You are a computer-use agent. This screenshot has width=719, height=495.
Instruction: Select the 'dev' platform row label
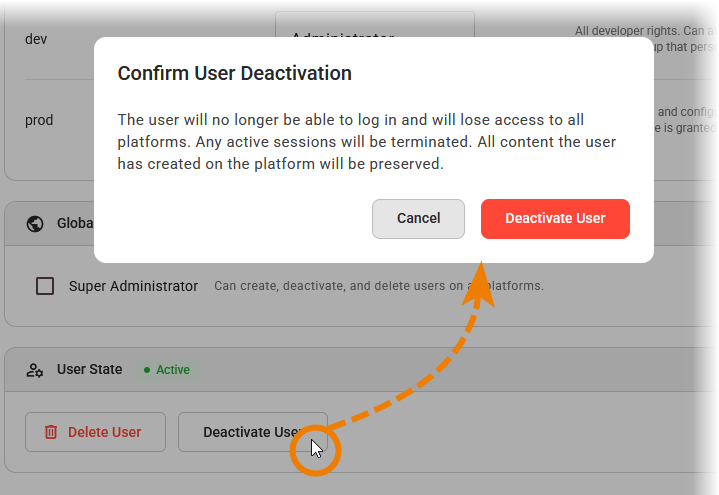(36, 39)
